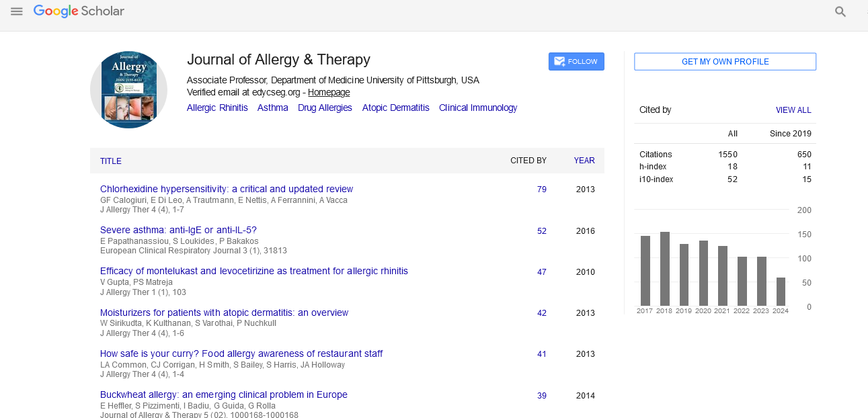868x418 pixels.
Task: Click citation count 39
Action: pos(542,396)
